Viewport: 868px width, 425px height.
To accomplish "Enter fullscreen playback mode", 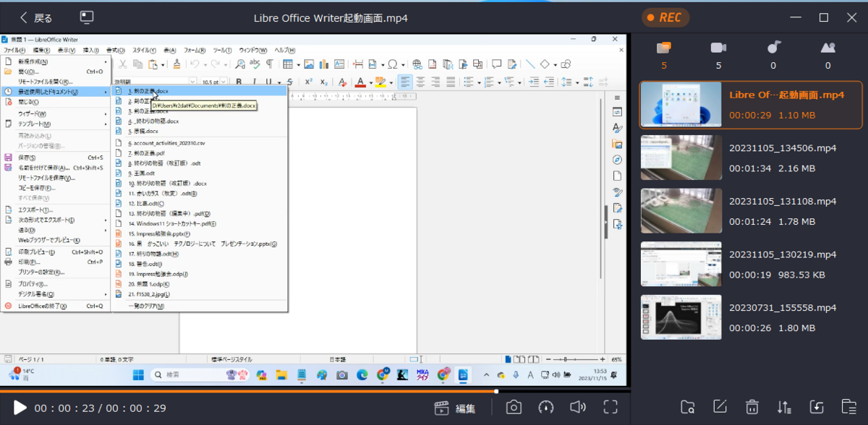I will [x=611, y=408].
